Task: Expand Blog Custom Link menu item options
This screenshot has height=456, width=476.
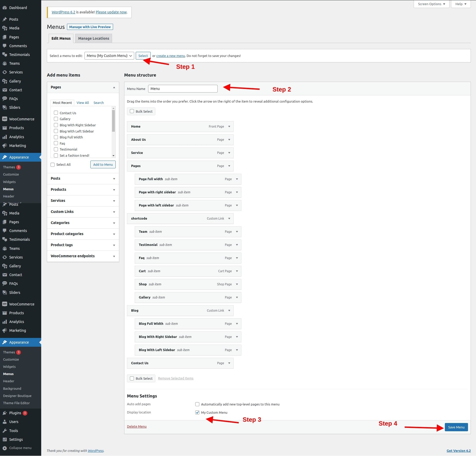Action: point(229,311)
